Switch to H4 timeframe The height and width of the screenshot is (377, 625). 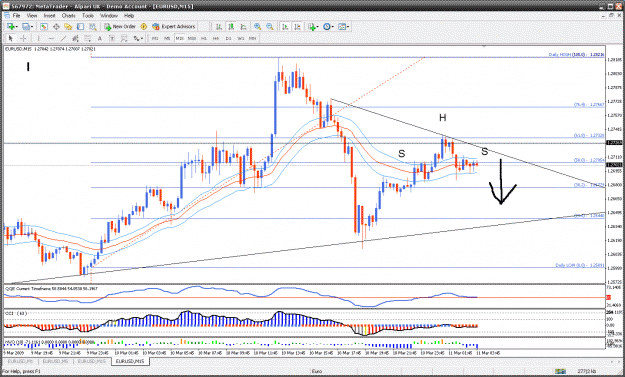tap(216, 38)
